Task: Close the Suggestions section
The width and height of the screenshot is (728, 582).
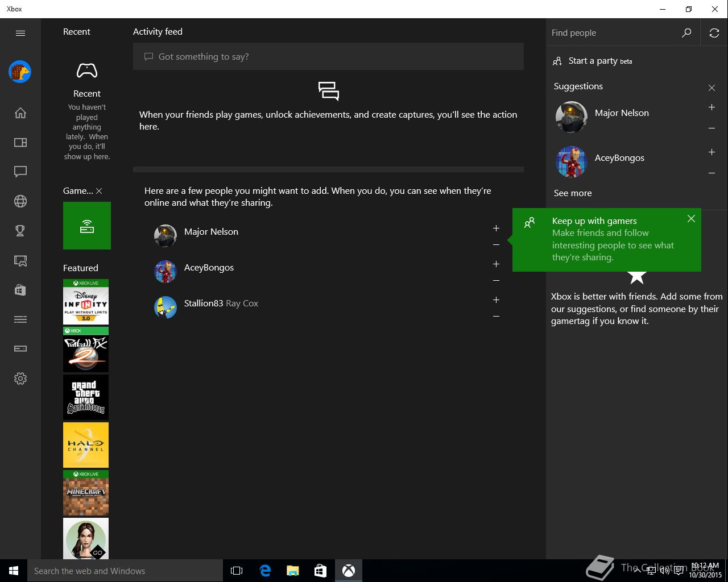Action: [712, 88]
